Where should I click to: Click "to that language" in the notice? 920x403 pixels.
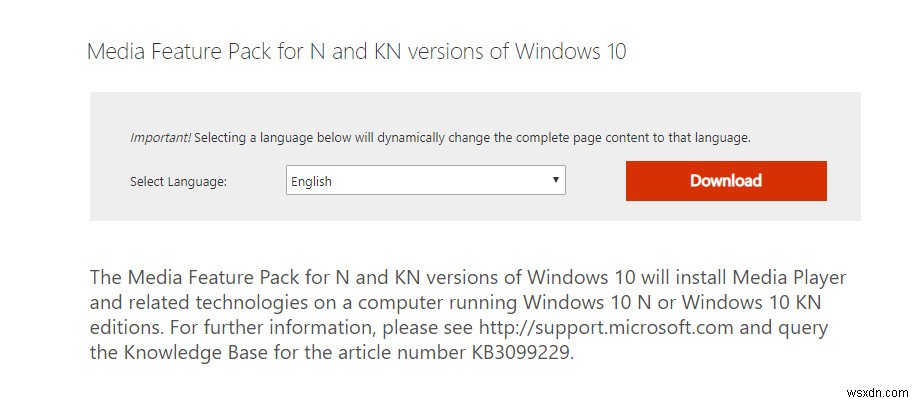(x=708, y=137)
